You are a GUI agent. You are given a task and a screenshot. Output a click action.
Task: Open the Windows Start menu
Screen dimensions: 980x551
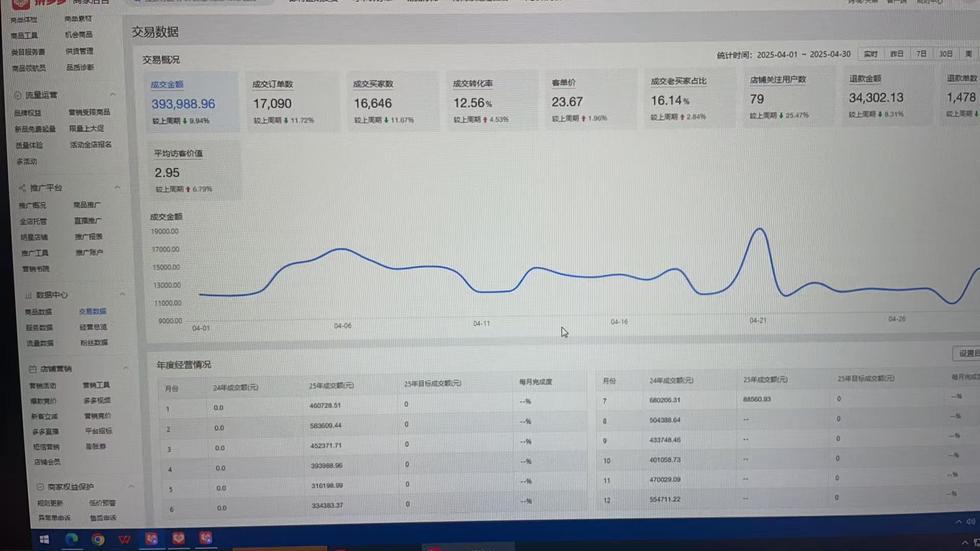click(x=44, y=539)
